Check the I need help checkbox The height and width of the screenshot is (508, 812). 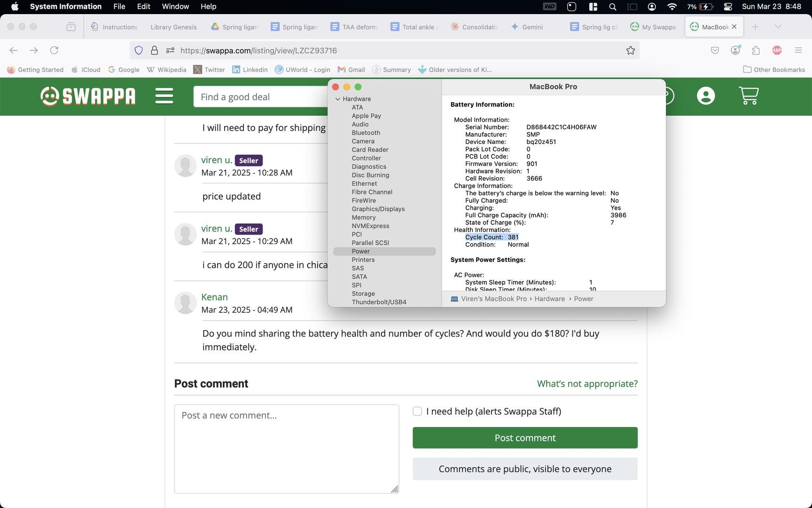(417, 411)
